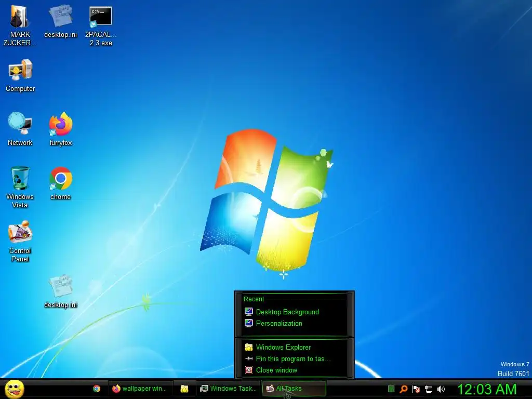Select the Network desktop icon
The width and height of the screenshot is (532, 399).
(20, 129)
